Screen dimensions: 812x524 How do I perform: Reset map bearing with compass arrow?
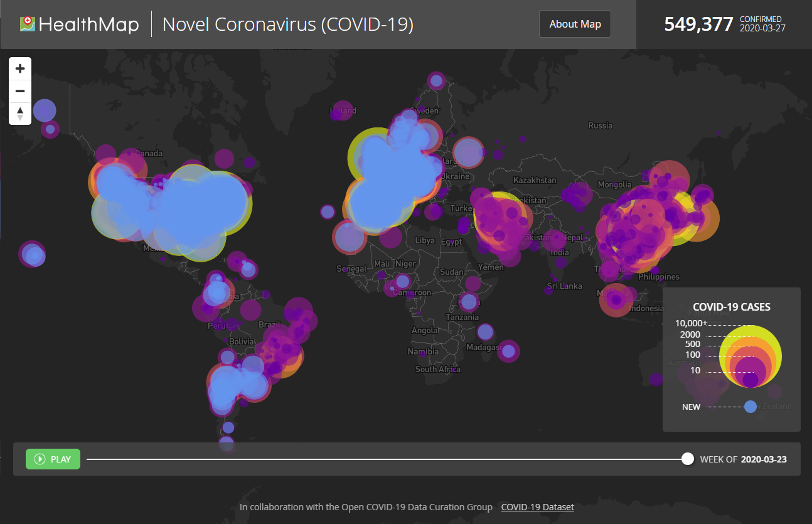point(20,114)
